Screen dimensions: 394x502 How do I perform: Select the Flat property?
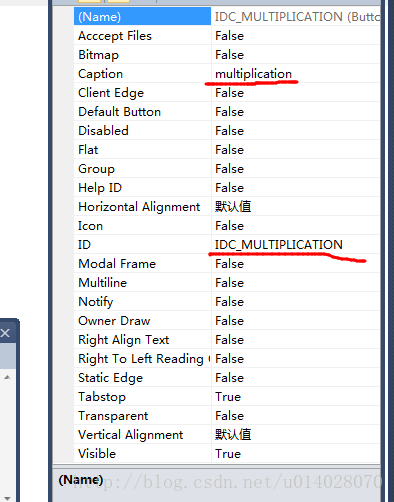coord(142,150)
